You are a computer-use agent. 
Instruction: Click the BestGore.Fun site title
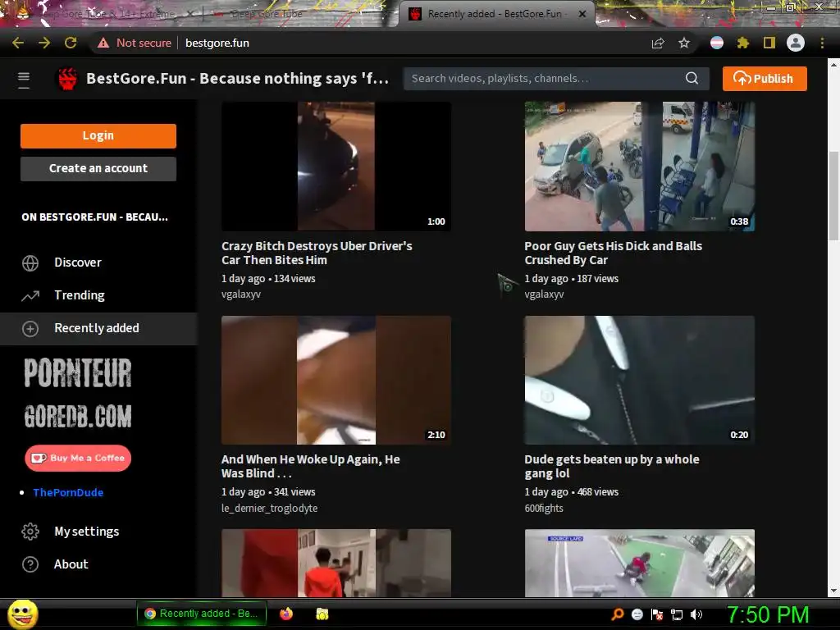[x=237, y=78]
